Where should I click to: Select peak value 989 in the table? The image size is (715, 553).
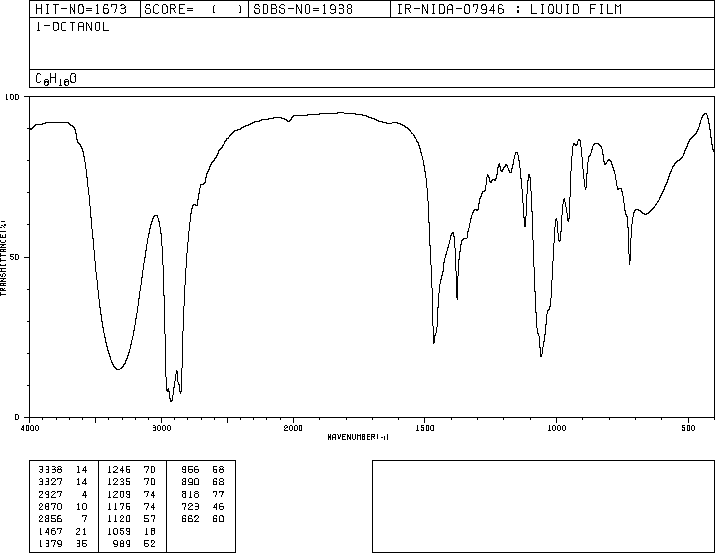point(121,544)
